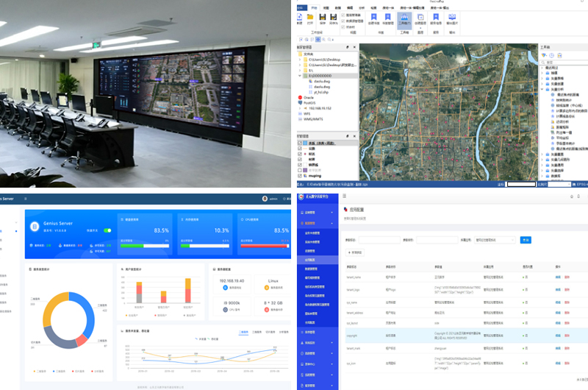Collapse the E:\DDDDDDDDD tree node
Image resolution: width=588 pixels, height=390 pixels.
pos(299,75)
